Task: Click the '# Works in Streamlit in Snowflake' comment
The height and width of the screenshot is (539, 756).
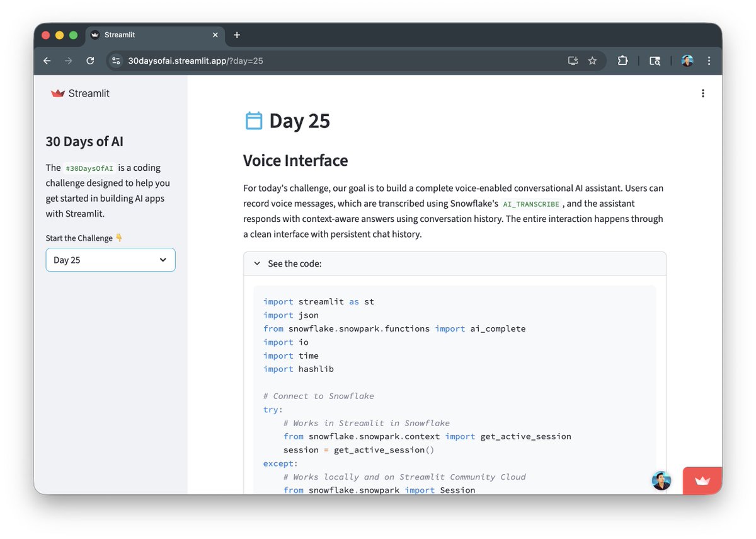Action: [367, 423]
